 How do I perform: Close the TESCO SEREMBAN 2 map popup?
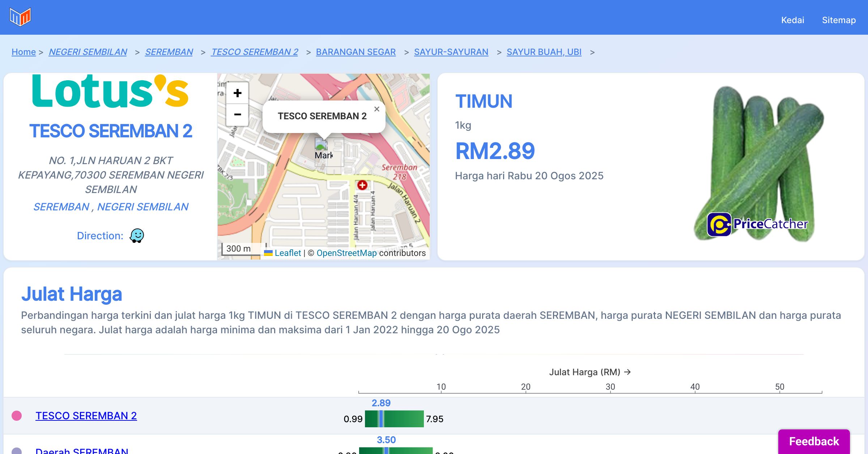tap(376, 109)
